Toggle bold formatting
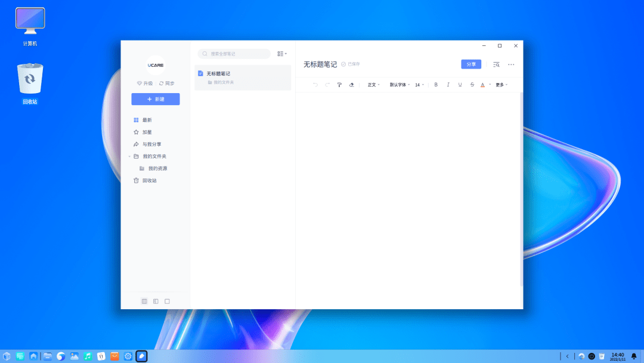This screenshot has height=363, width=644. point(436,85)
